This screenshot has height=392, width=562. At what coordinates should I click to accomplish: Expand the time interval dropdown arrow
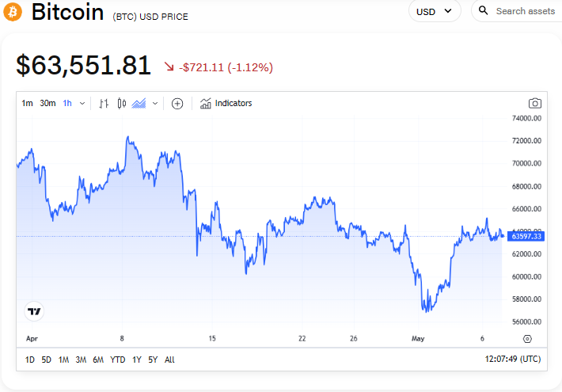coord(82,103)
